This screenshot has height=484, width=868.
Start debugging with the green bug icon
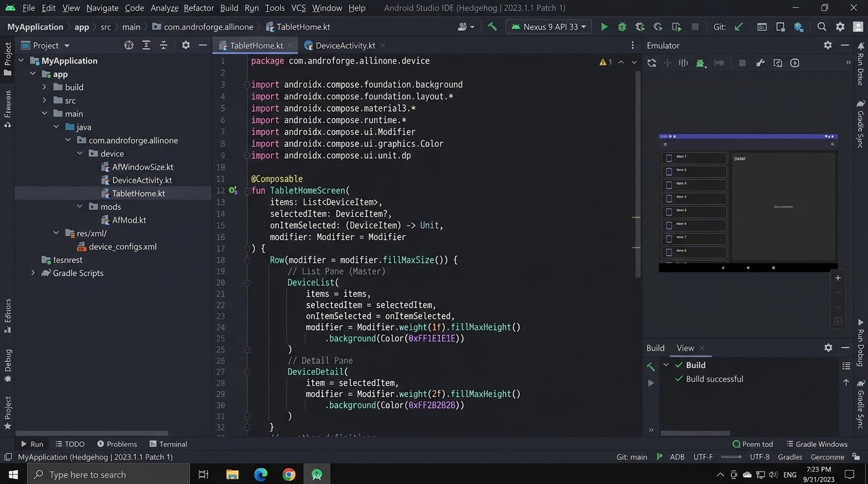[622, 26]
